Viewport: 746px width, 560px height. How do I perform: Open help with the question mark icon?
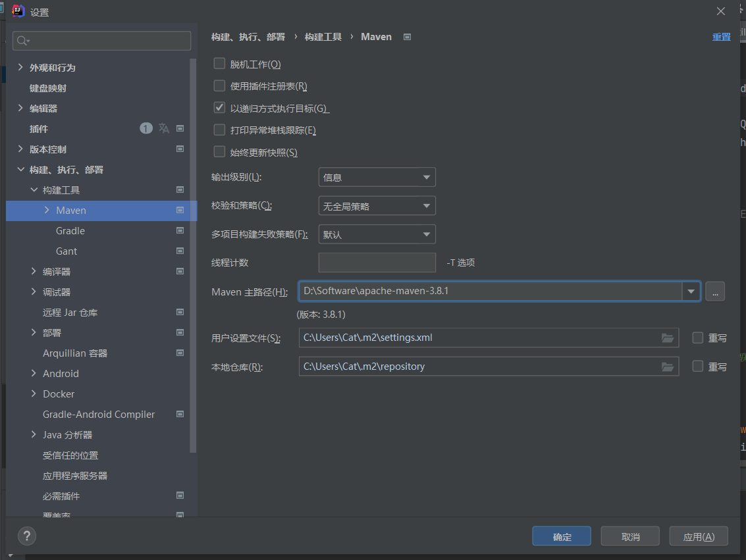point(27,536)
